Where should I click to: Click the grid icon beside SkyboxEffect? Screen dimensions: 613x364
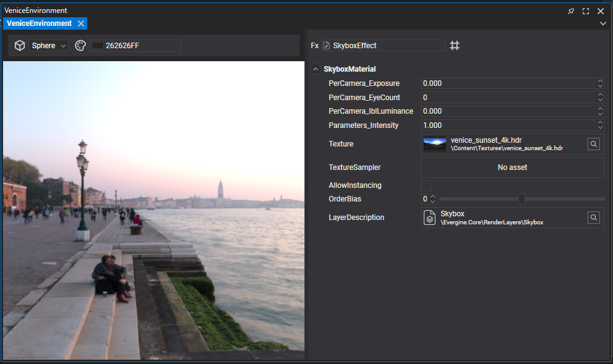click(x=455, y=46)
